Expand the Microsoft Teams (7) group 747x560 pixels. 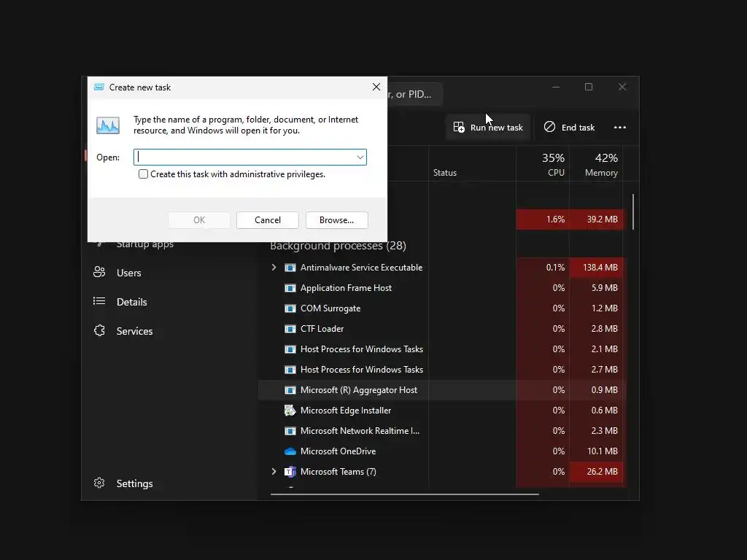(x=274, y=472)
